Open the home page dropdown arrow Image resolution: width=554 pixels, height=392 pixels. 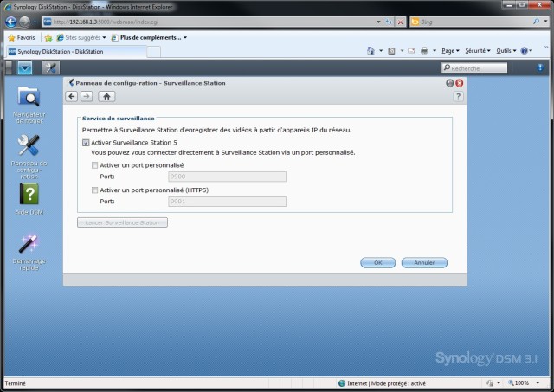(x=381, y=51)
